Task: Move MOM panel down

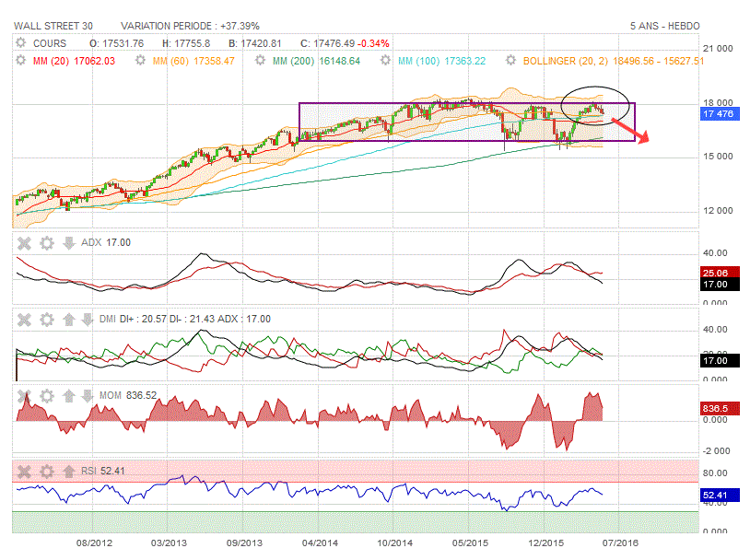Action: pos(87,396)
